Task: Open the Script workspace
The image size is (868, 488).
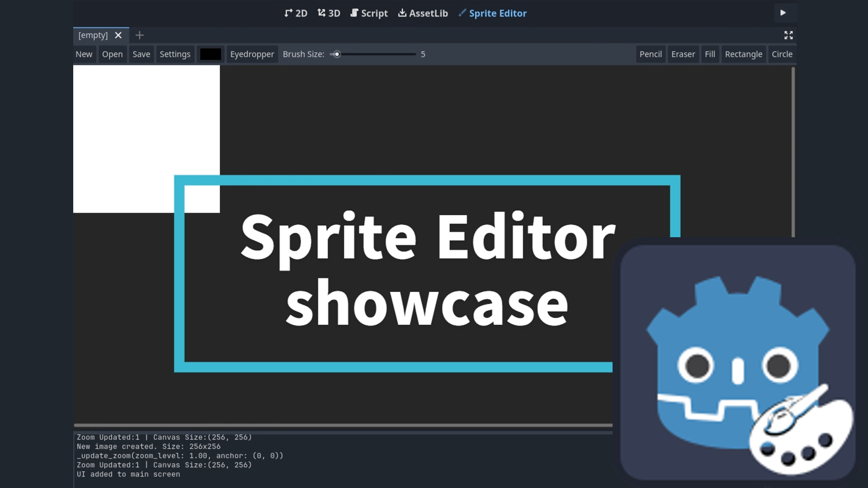Action: coord(369,13)
